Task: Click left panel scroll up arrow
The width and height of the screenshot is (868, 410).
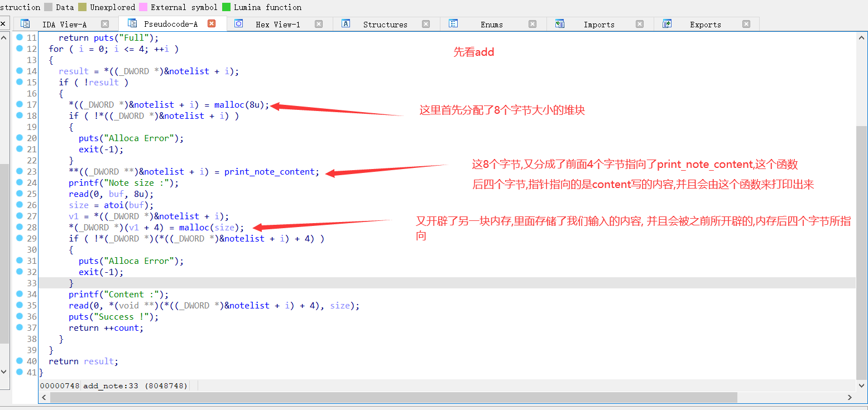Action: point(4,38)
